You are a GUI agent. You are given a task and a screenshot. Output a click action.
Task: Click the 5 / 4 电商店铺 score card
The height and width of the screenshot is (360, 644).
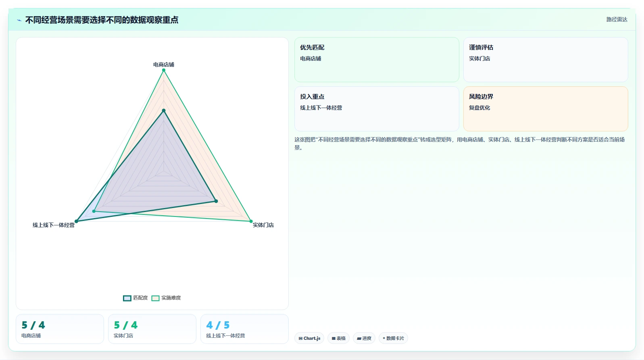[60, 329]
